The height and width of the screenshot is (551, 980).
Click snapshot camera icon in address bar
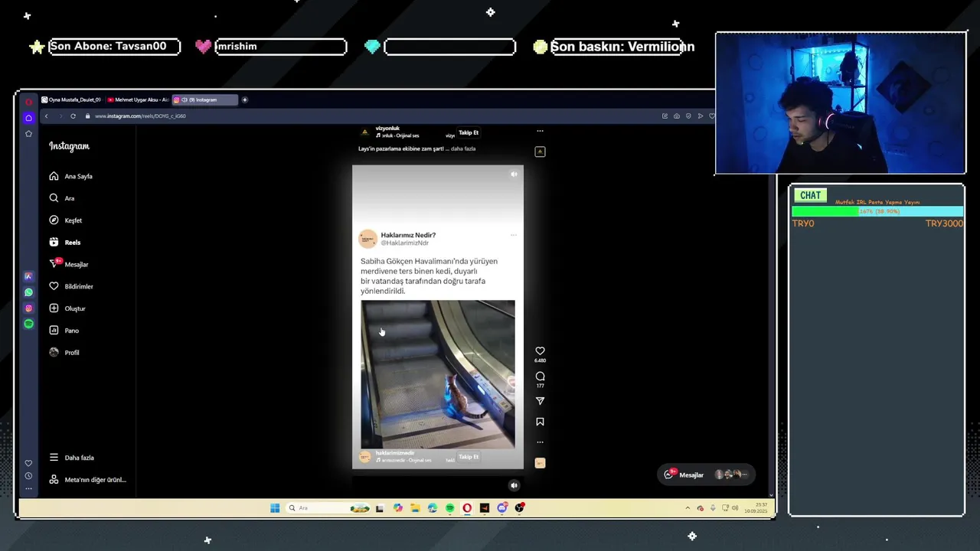tap(677, 116)
